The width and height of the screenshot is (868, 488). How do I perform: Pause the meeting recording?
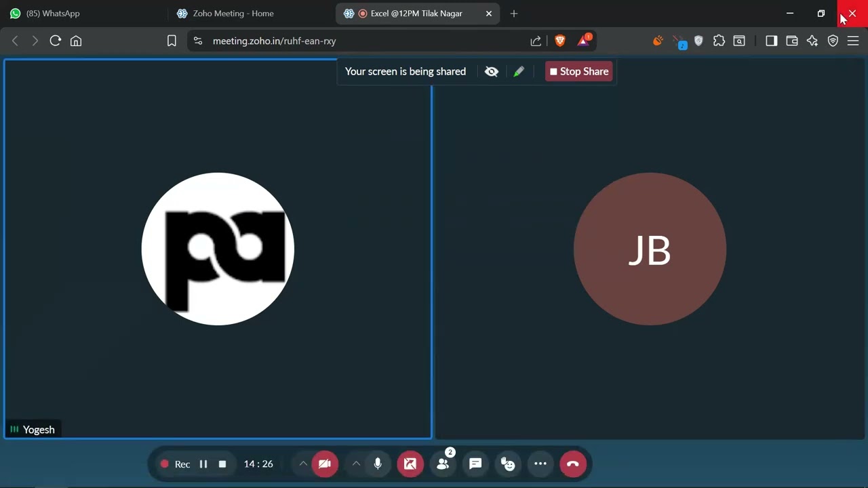click(x=203, y=464)
